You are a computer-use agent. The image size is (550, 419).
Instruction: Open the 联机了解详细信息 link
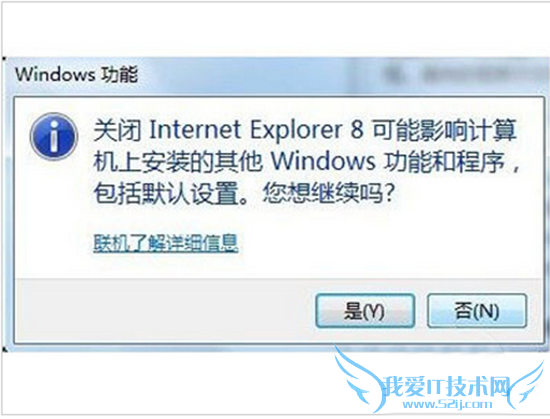[x=166, y=243]
